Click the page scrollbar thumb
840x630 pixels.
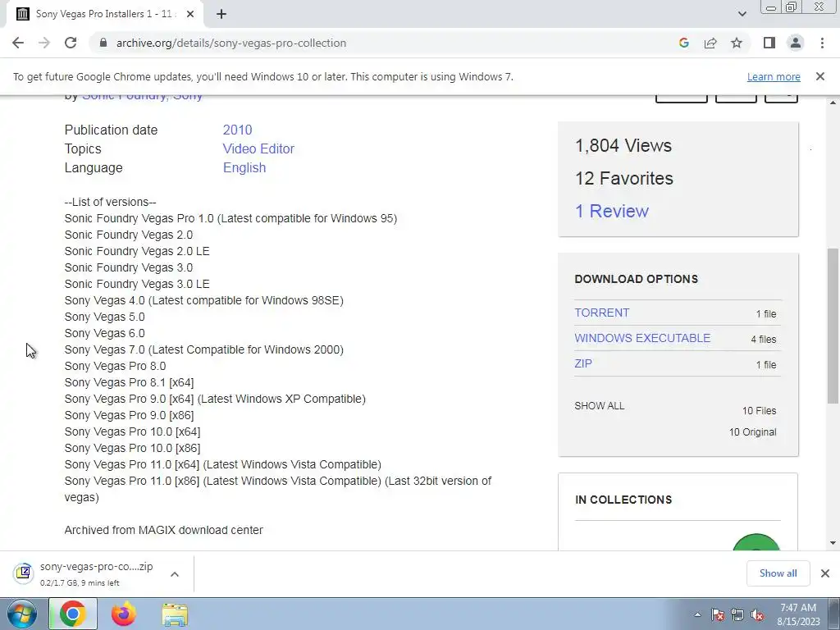tap(833, 326)
